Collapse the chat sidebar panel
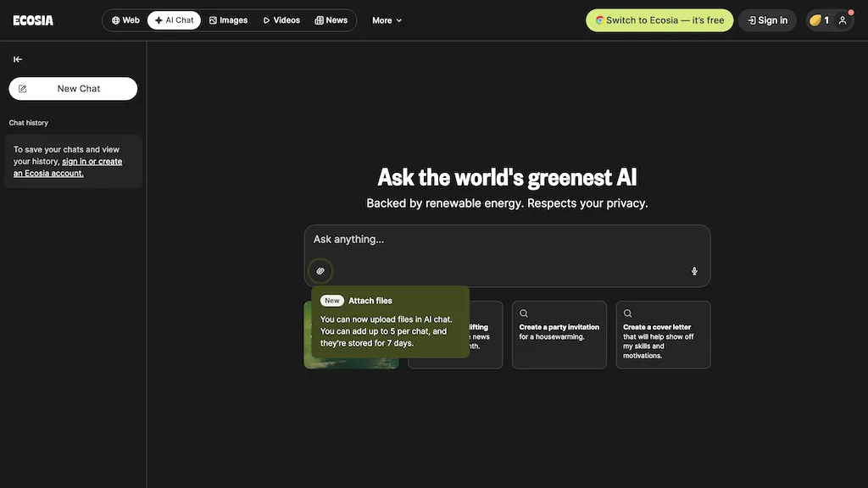868x488 pixels. [x=18, y=59]
